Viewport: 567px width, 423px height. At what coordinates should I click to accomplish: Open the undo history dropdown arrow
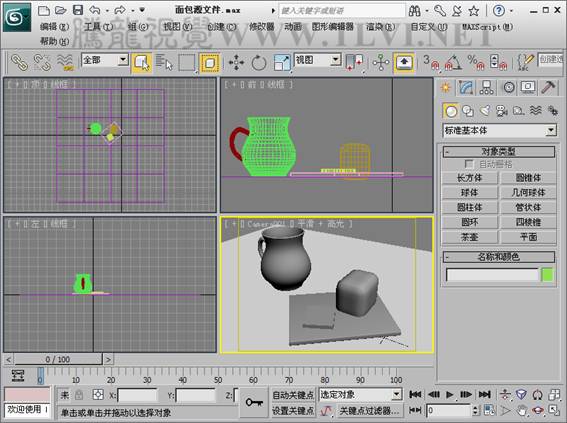pyautogui.click(x=107, y=11)
